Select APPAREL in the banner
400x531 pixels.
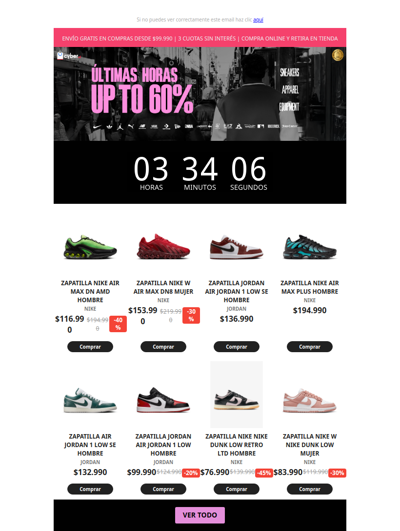290,89
